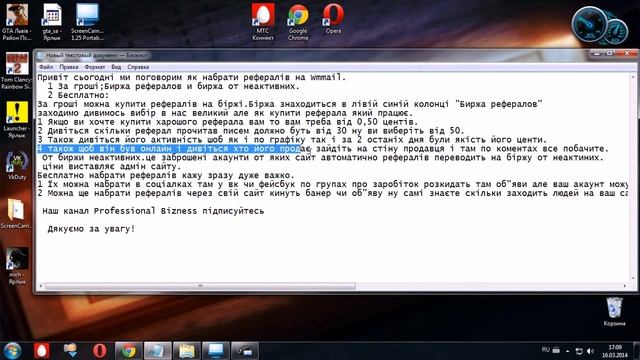The image size is (640, 360).
Task: Open MTC Коннект desktop shortcut
Action: (263, 22)
